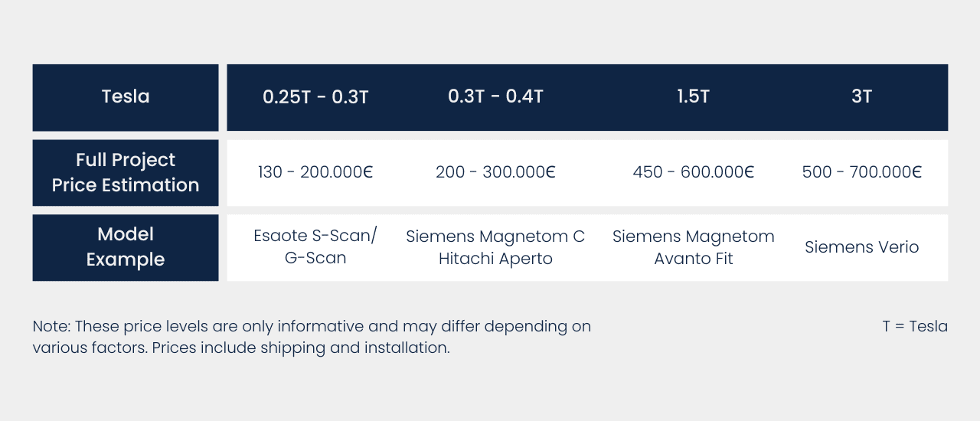Click the Esaote S-Scan/ text
980x421 pixels.
click(315, 236)
